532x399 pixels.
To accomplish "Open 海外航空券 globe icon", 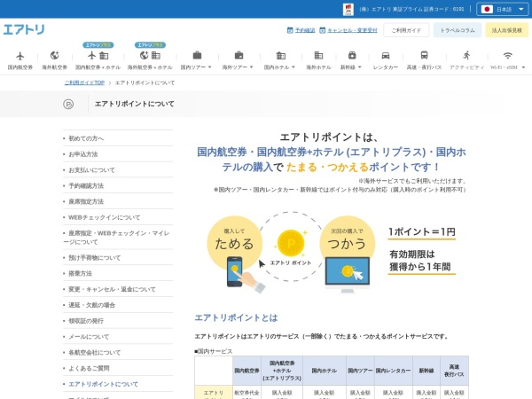I will click(55, 55).
